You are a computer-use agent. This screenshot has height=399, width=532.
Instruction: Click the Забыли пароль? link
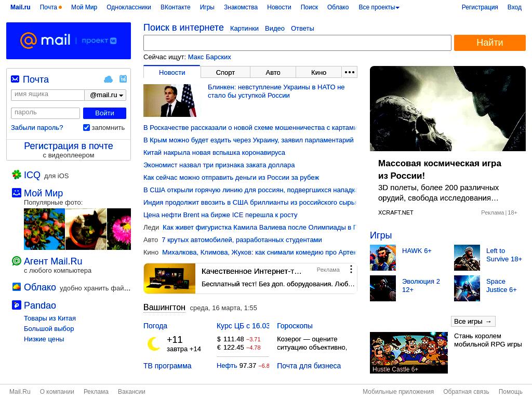click(x=37, y=128)
